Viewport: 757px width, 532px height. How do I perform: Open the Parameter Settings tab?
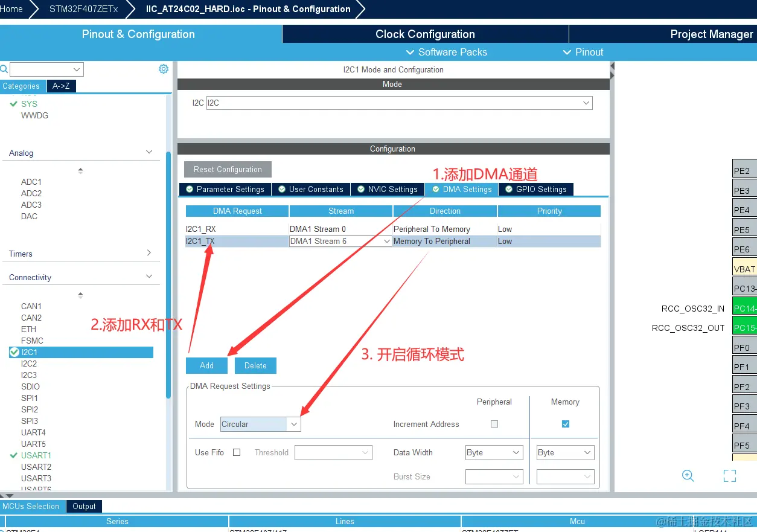click(225, 189)
